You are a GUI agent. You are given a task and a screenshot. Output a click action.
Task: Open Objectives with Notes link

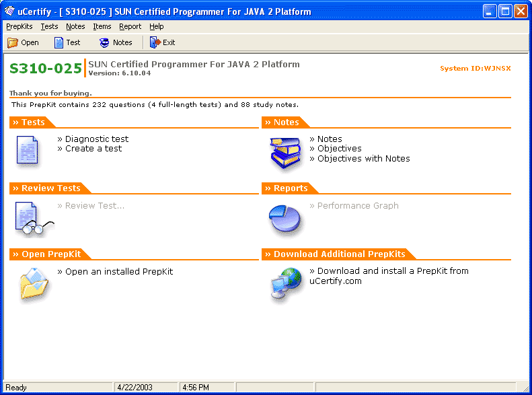click(360, 159)
